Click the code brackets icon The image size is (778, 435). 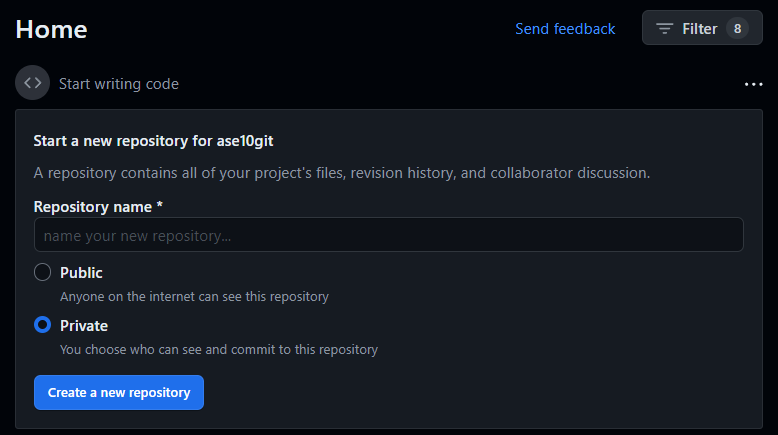tap(32, 83)
